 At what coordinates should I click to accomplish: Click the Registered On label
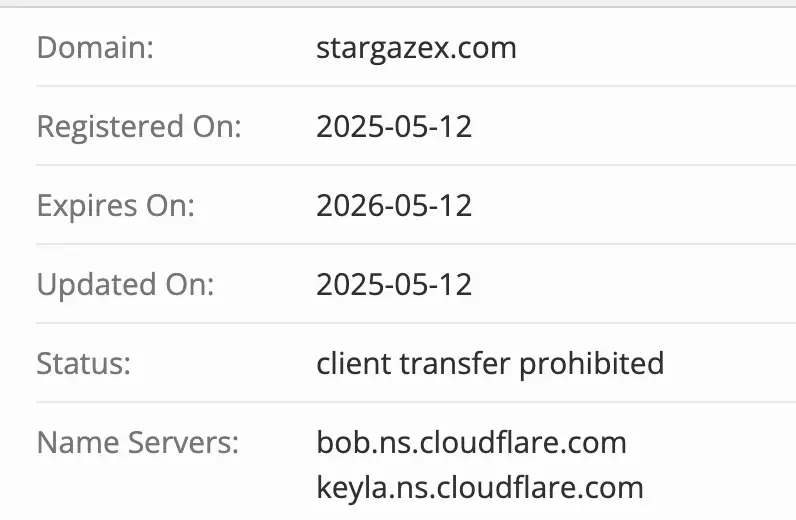[139, 127]
